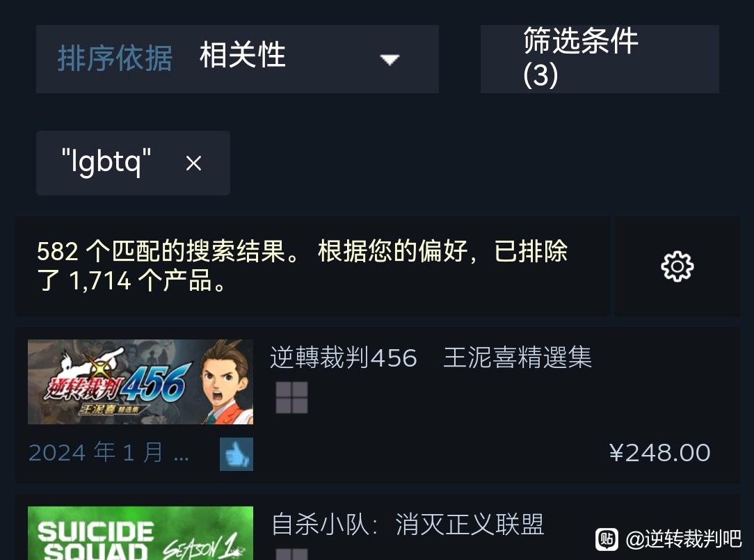Open 筛选条件 (3) filter panel

pos(600,59)
